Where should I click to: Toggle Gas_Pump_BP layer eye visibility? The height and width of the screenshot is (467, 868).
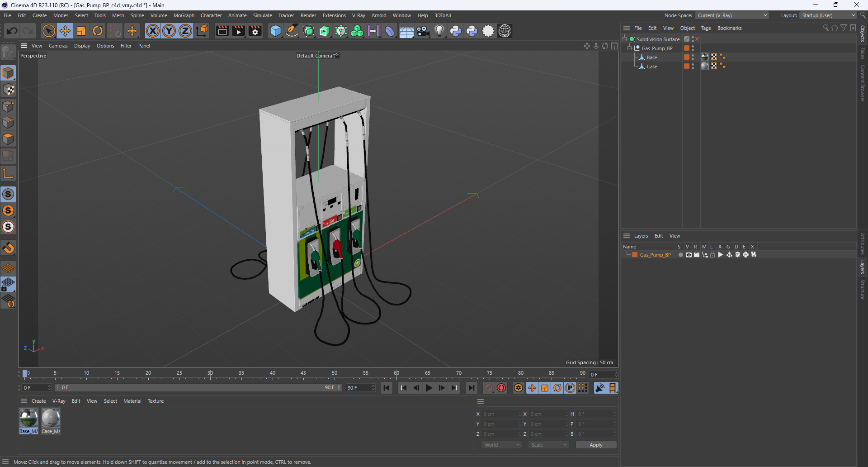[689, 255]
